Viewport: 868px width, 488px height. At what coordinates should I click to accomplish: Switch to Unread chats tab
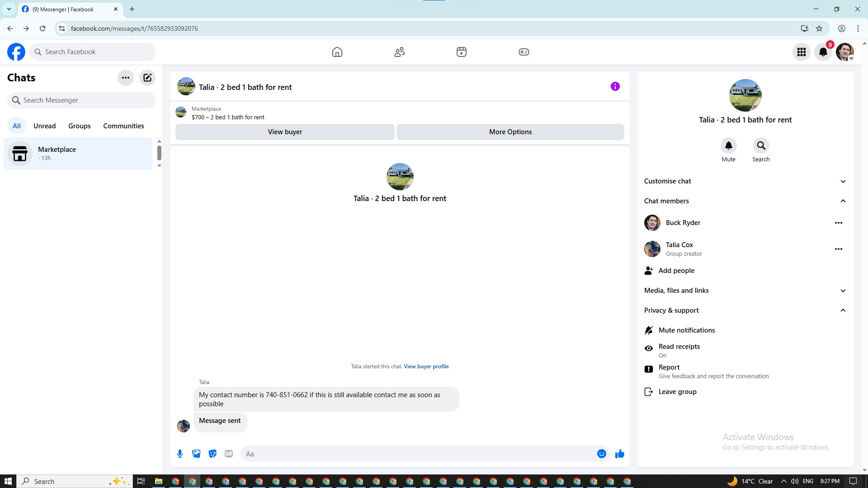[44, 126]
